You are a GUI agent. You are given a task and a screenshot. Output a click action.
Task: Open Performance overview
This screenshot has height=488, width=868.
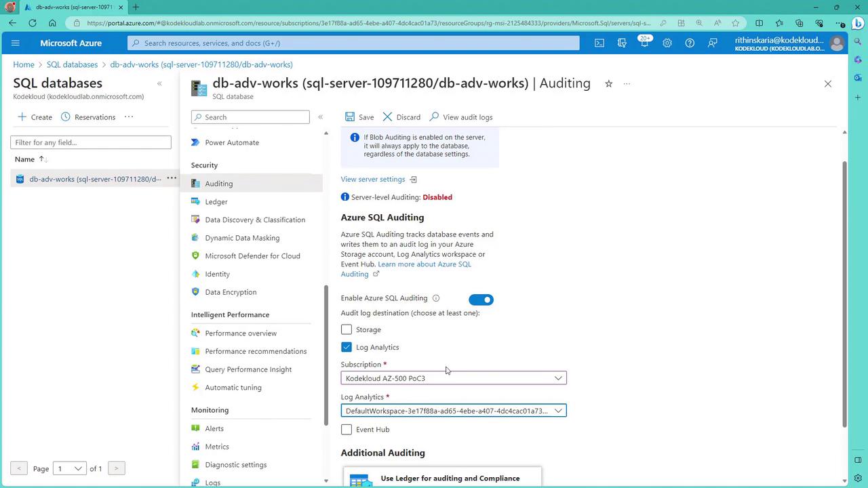pyautogui.click(x=241, y=333)
